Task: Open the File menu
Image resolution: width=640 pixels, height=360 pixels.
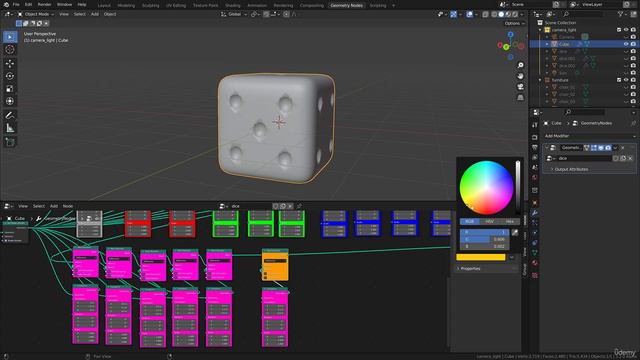Action: click(x=16, y=4)
